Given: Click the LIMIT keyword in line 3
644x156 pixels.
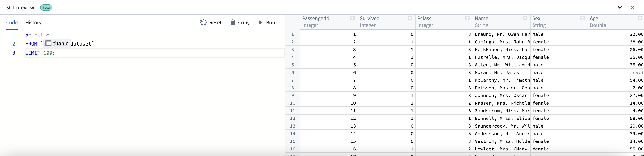Looking at the screenshot, I should coord(33,53).
